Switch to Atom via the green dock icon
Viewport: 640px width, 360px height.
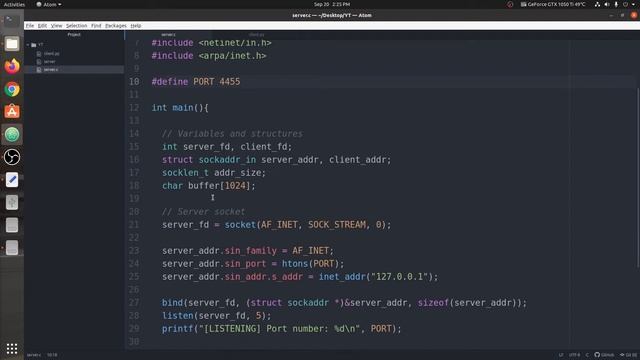[x=12, y=134]
